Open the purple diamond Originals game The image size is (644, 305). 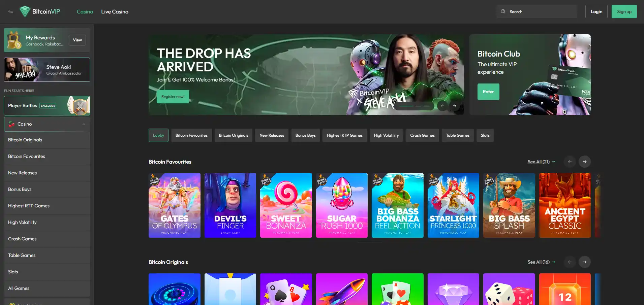(453, 289)
